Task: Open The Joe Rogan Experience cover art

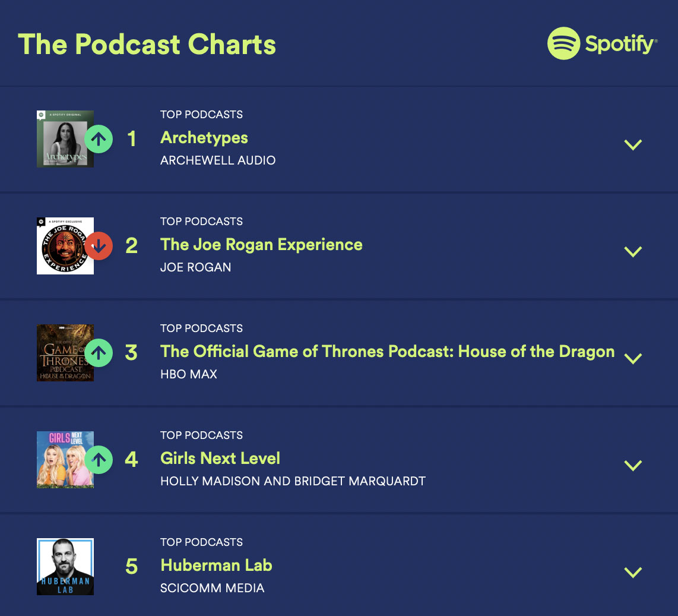Action: tap(61, 246)
